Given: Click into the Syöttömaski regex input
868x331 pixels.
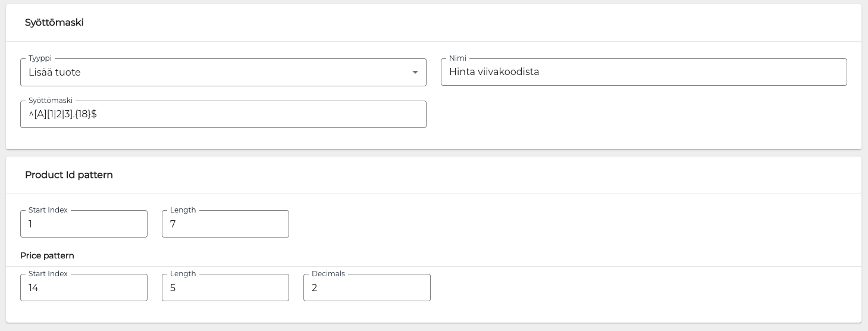Looking at the screenshot, I should pos(223,114).
